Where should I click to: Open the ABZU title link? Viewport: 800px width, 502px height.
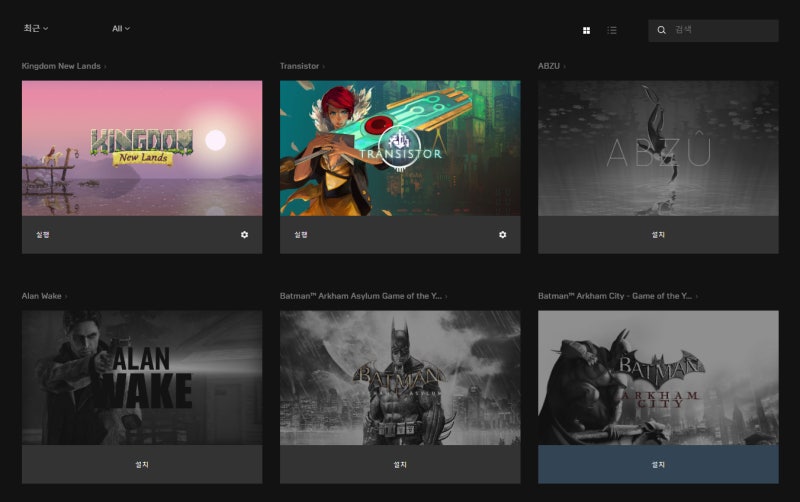[x=552, y=66]
